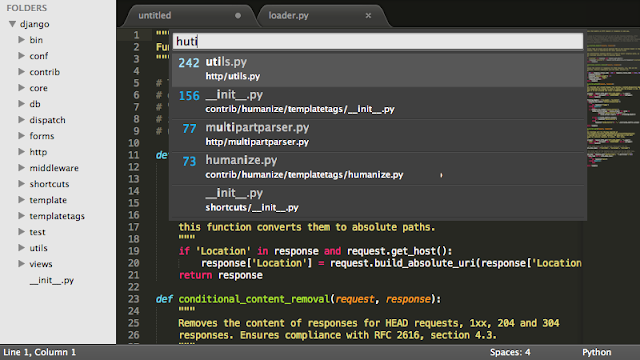Click the Goto Anything search field
The image size is (640, 360).
[378, 41]
